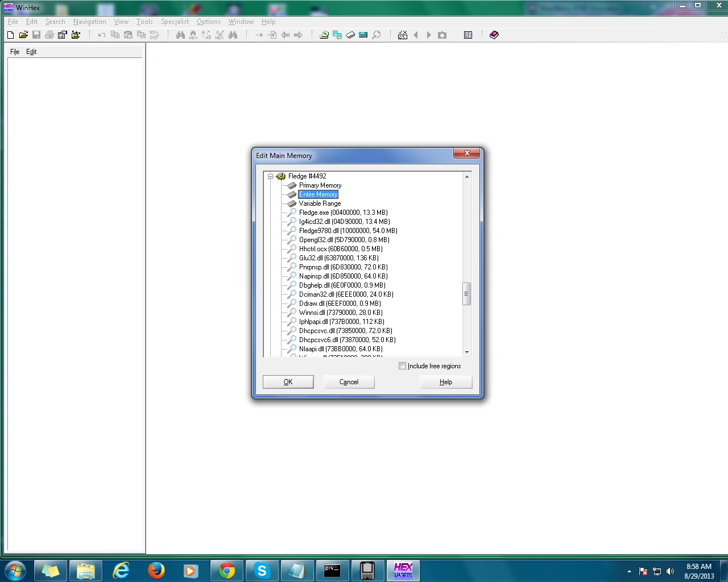Click the Save floppy disk icon

tap(36, 35)
